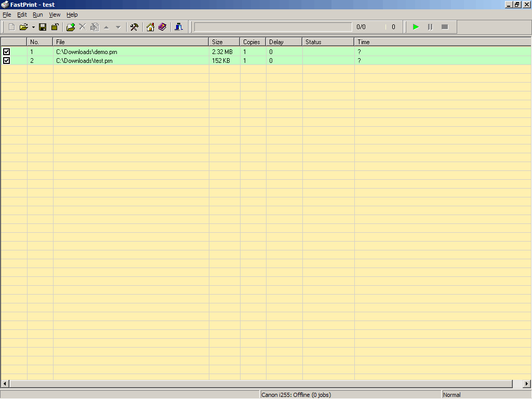Restore down the FastPrint window
This screenshot has width=532, height=399.
(517, 5)
